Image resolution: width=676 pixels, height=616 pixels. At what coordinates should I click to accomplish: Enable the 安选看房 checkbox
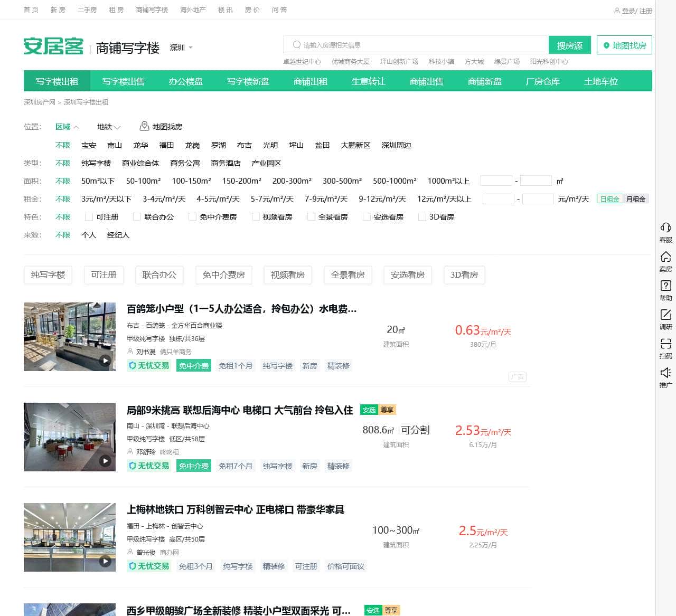(x=367, y=217)
